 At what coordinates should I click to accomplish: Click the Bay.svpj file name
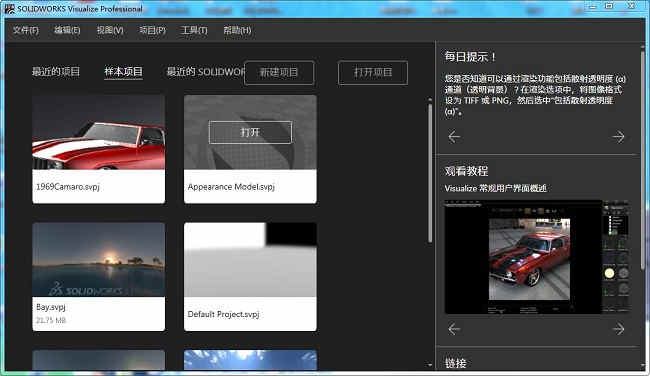(51, 307)
